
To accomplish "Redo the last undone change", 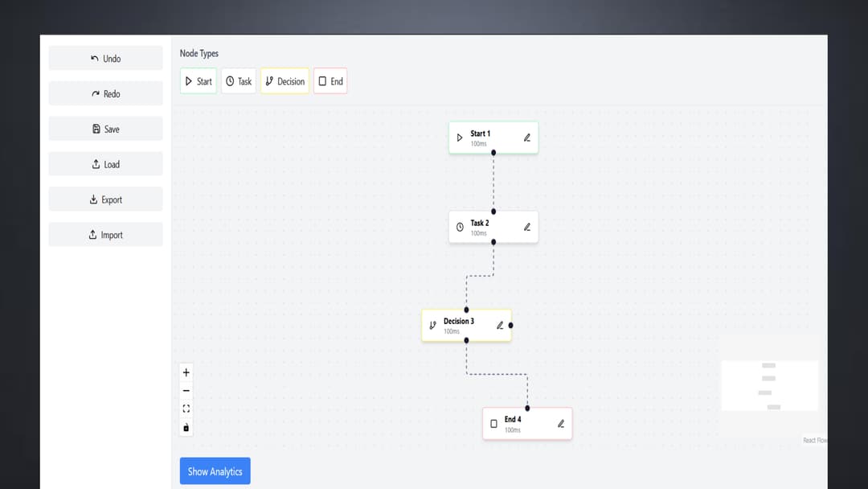I will tap(105, 92).
